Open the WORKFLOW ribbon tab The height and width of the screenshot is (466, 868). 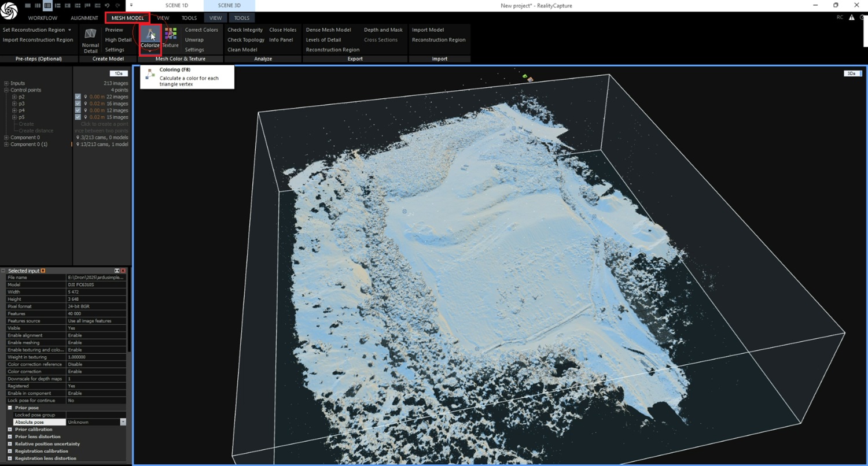43,18
